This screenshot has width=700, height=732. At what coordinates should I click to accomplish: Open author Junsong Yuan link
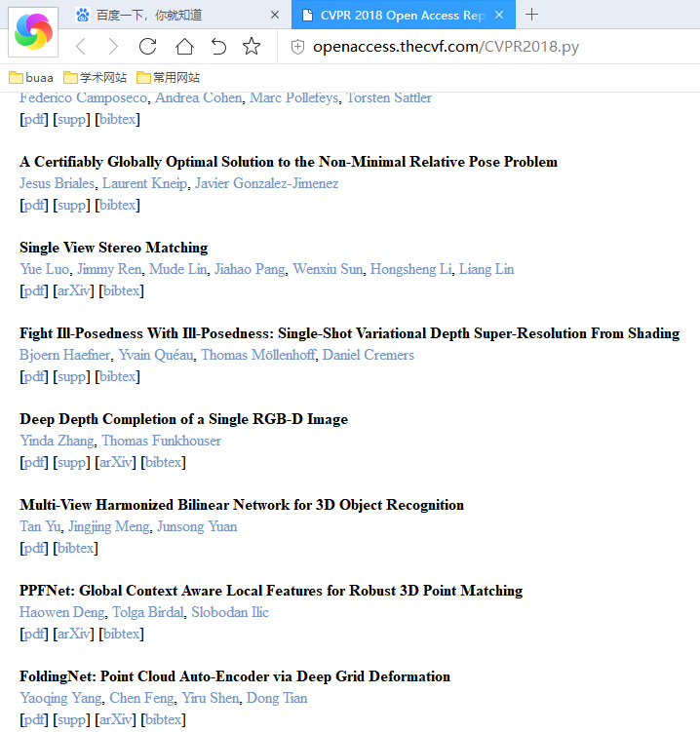(197, 527)
